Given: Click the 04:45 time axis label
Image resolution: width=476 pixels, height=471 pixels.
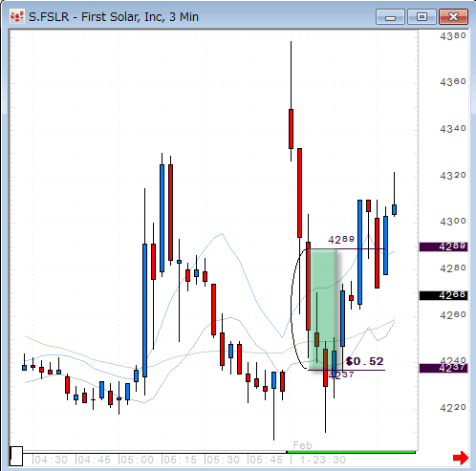Looking at the screenshot, I should [94, 460].
